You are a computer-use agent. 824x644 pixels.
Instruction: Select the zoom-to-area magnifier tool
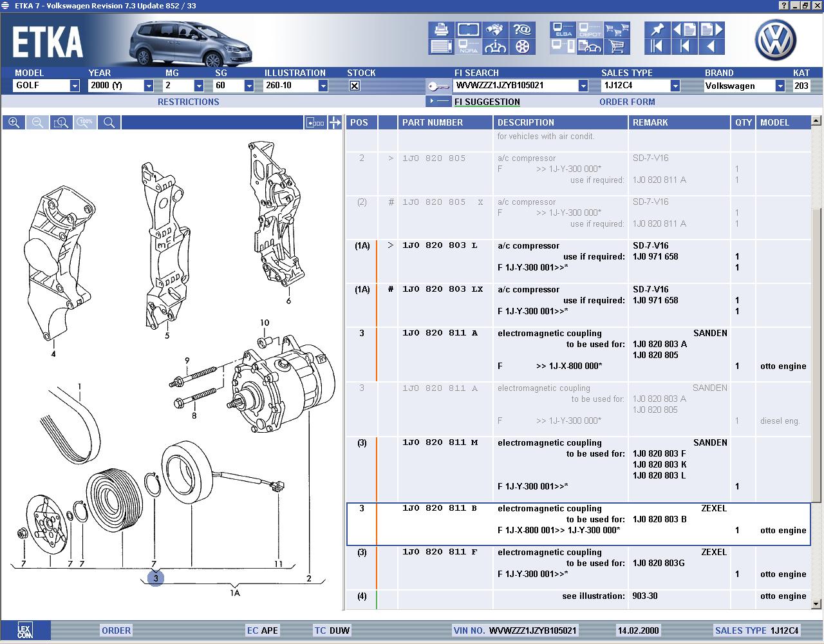coord(62,122)
